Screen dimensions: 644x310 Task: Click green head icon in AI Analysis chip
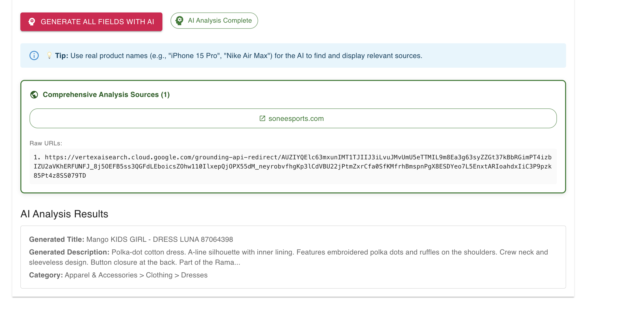[179, 21]
